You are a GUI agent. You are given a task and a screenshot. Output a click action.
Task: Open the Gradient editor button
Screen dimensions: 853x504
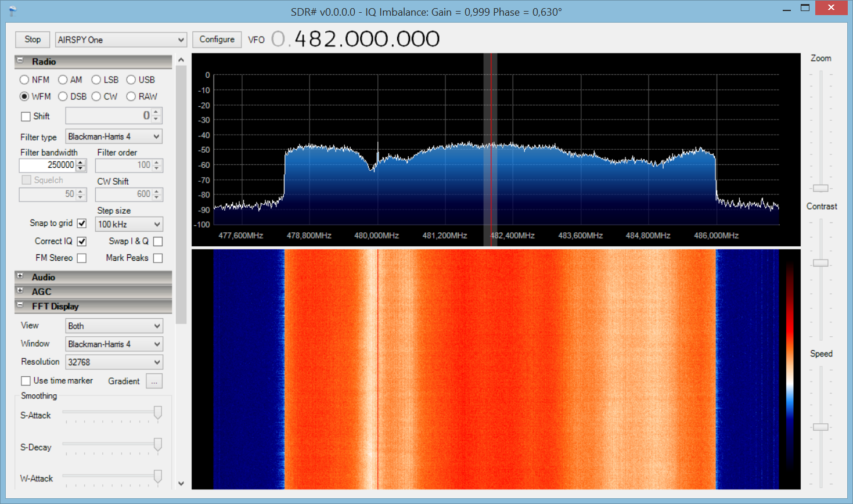point(154,381)
